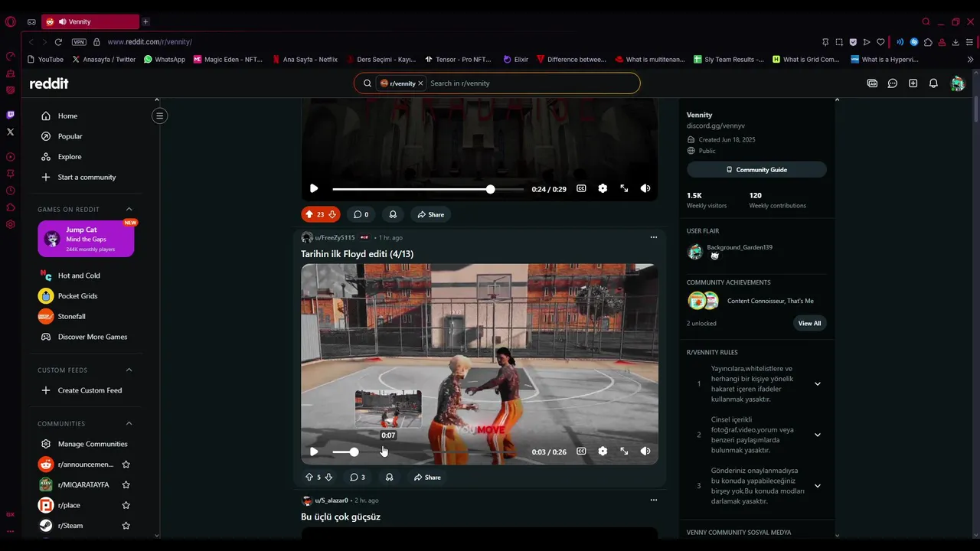
Task: Click View All achievements
Action: click(x=809, y=323)
